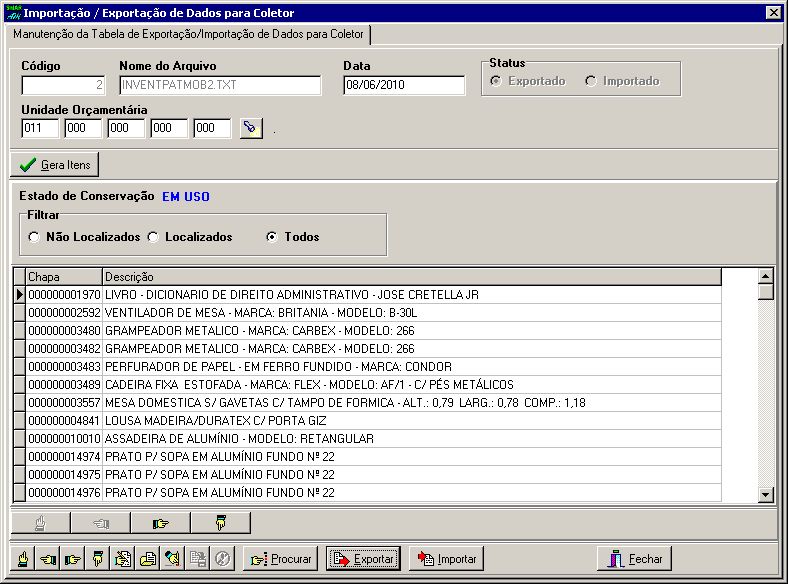Select the Todos filter option

272,237
